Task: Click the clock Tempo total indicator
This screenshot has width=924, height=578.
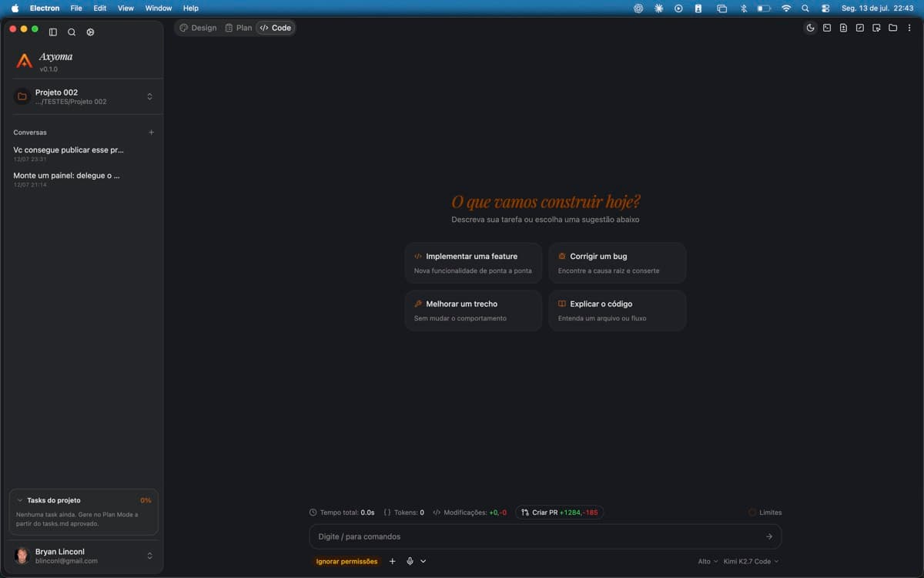Action: [342, 512]
